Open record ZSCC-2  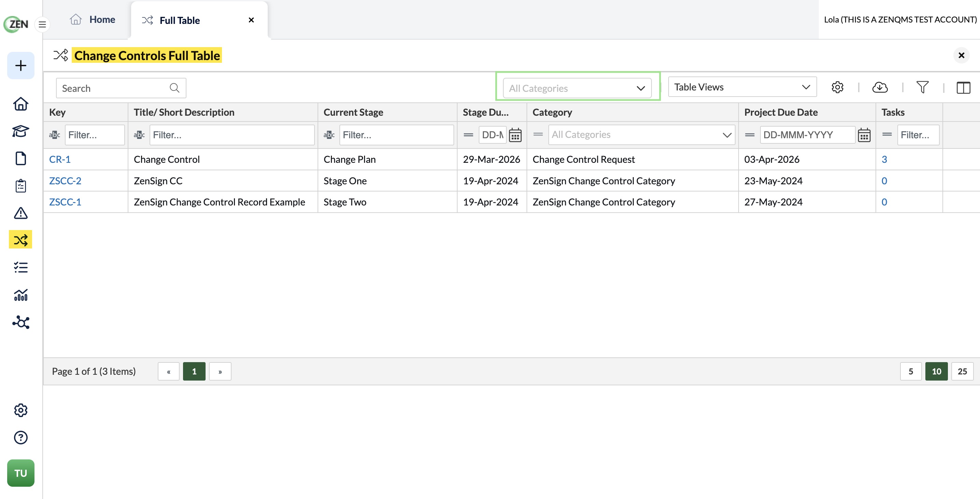point(65,180)
